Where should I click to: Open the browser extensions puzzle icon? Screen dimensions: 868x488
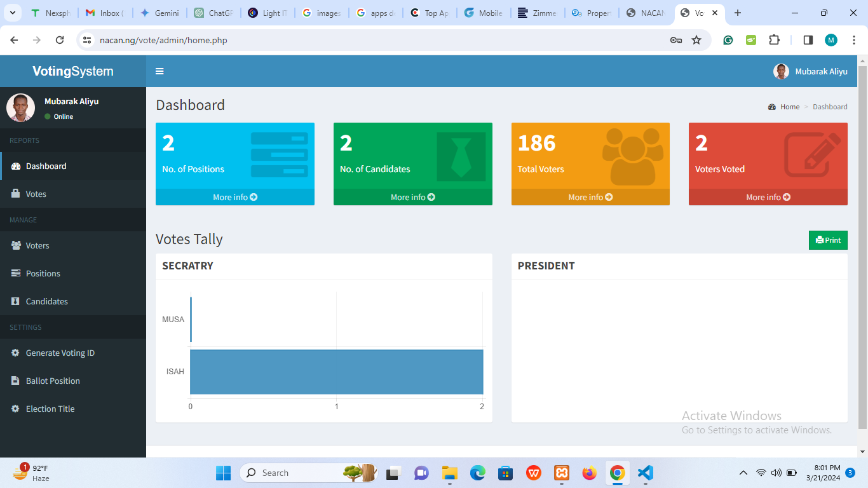point(774,40)
